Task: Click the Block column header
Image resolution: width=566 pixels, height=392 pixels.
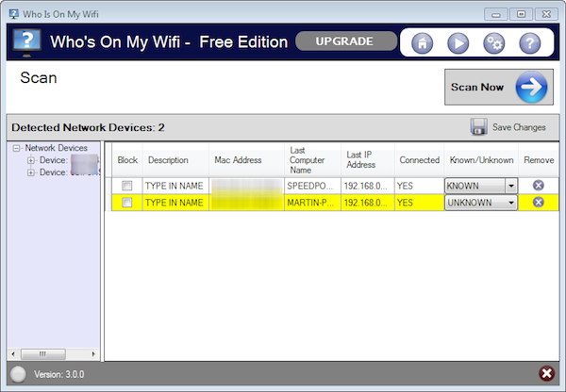Action: [x=127, y=160]
